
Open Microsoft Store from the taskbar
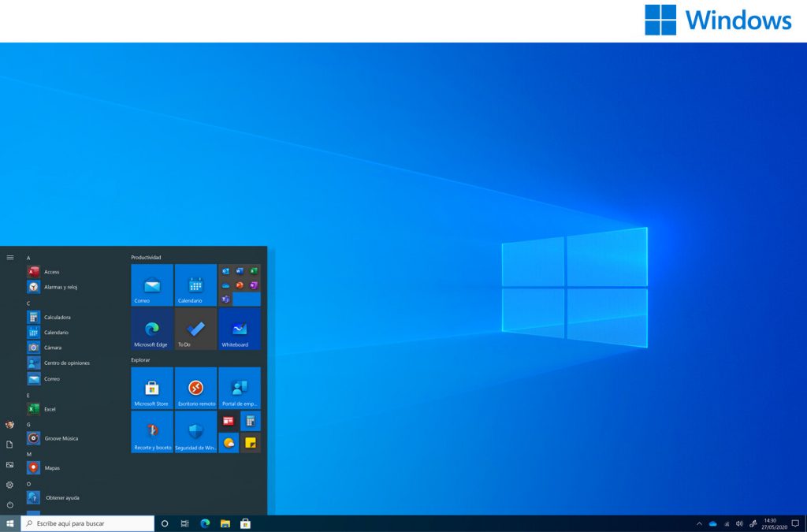(246, 524)
